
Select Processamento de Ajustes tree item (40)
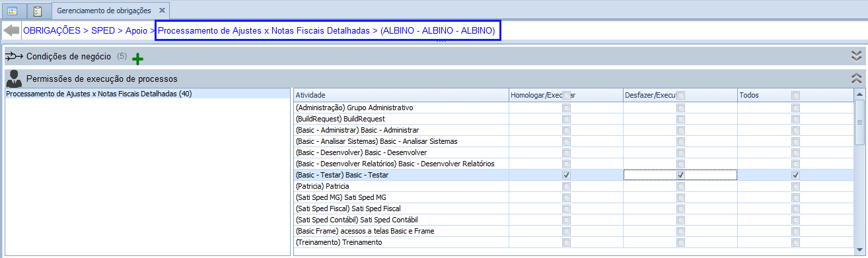[x=98, y=94]
